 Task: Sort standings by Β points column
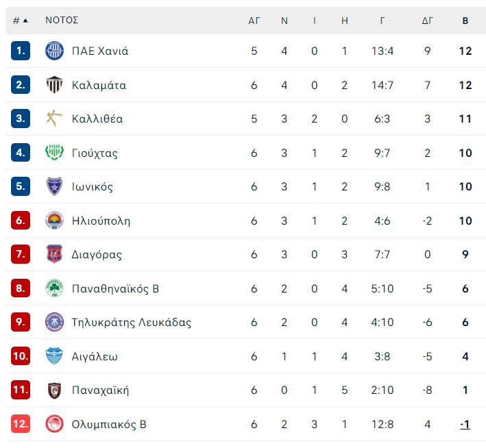click(465, 21)
